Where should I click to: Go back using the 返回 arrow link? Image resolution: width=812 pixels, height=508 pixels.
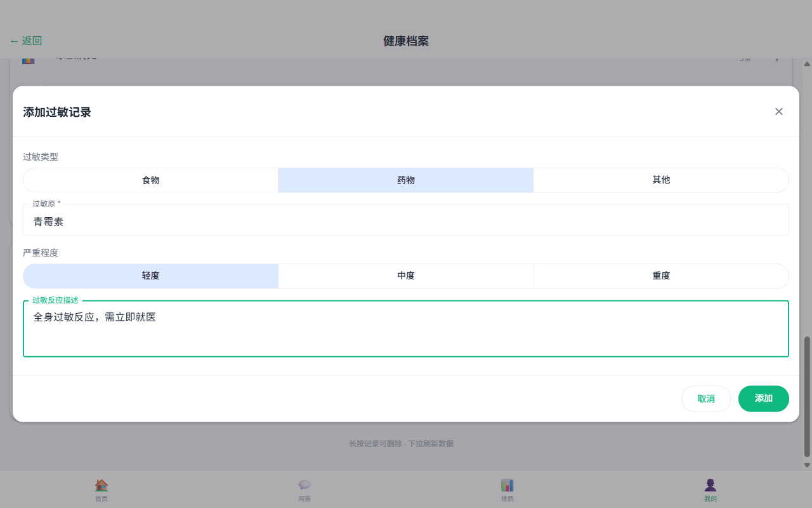pos(26,41)
